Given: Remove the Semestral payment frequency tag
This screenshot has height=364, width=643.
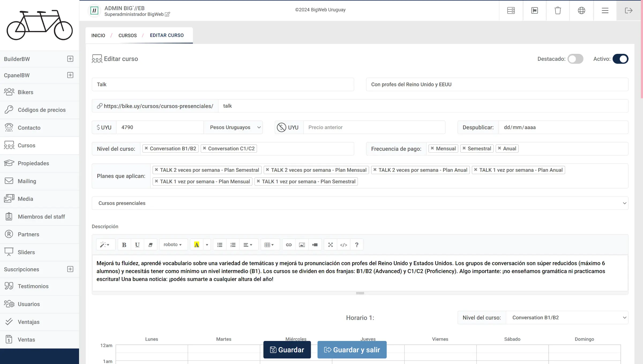Looking at the screenshot, I should coord(464,148).
